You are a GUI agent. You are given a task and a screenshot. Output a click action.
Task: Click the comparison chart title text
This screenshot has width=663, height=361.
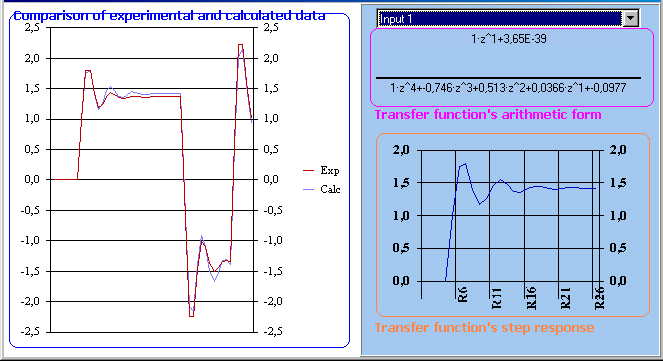[170, 16]
